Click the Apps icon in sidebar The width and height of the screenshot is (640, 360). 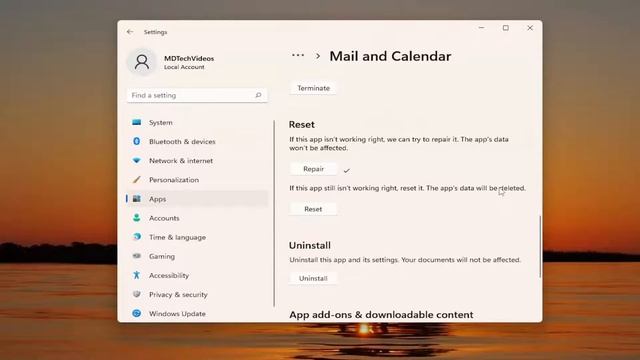[137, 199]
